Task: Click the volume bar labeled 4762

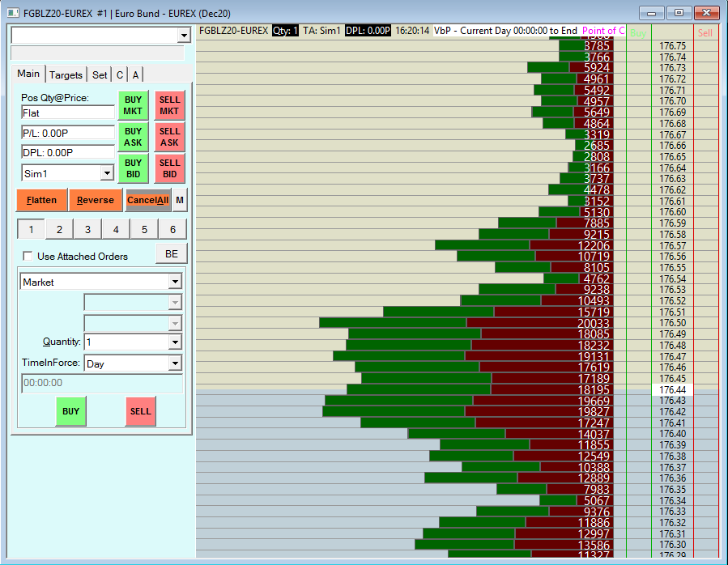Action: [x=578, y=278]
